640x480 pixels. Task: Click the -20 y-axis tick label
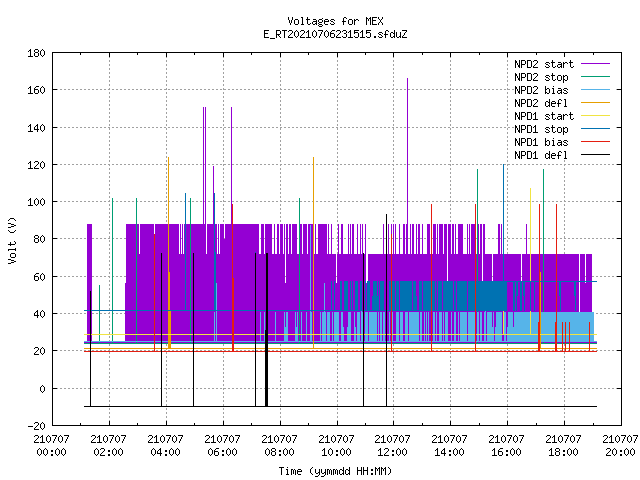36,426
